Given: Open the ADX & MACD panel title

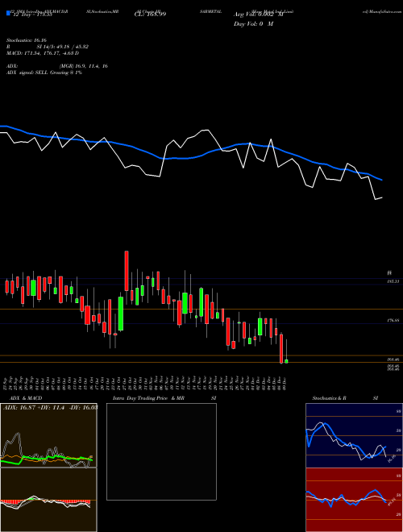Looking at the screenshot, I should click(26, 398).
